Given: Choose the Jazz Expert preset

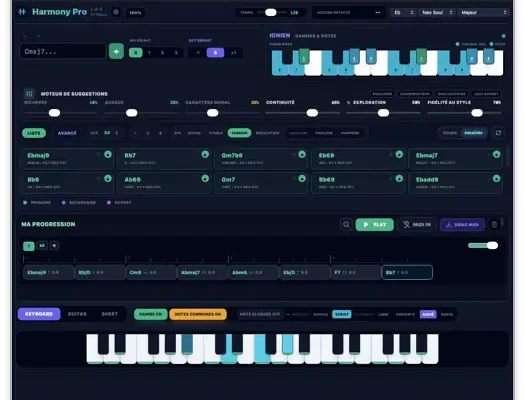Looking at the screenshot, I should pyautogui.click(x=486, y=94).
